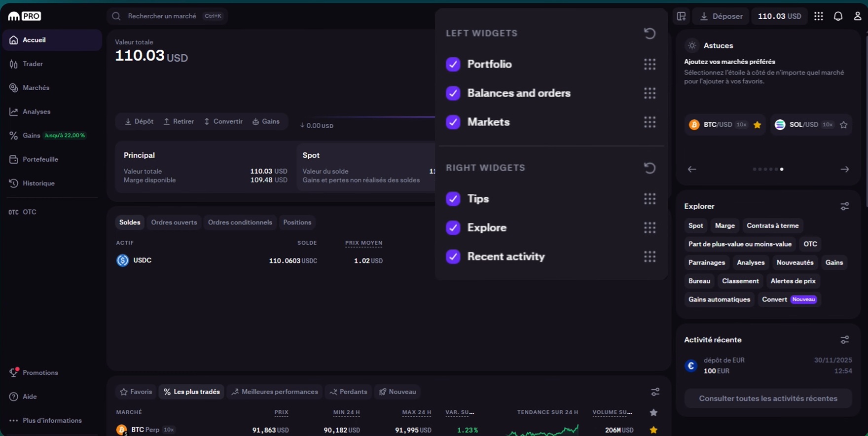
Task: Switch to the Positions tab
Action: coord(297,222)
